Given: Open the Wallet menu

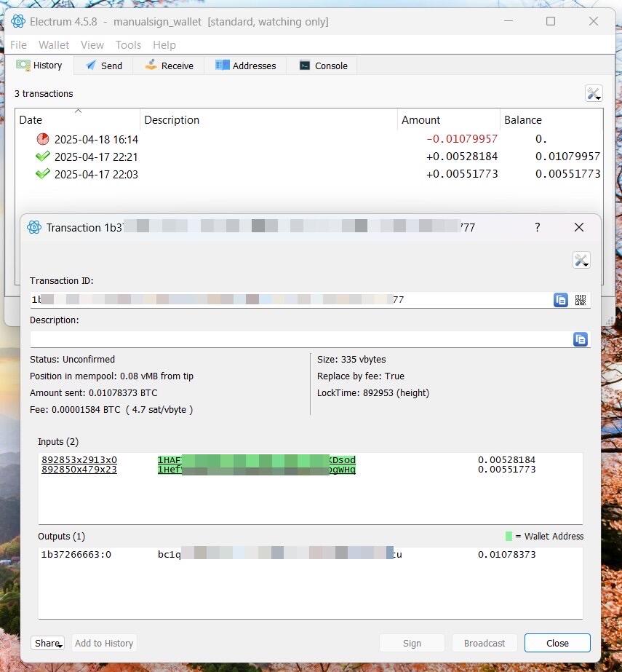Looking at the screenshot, I should [54, 45].
